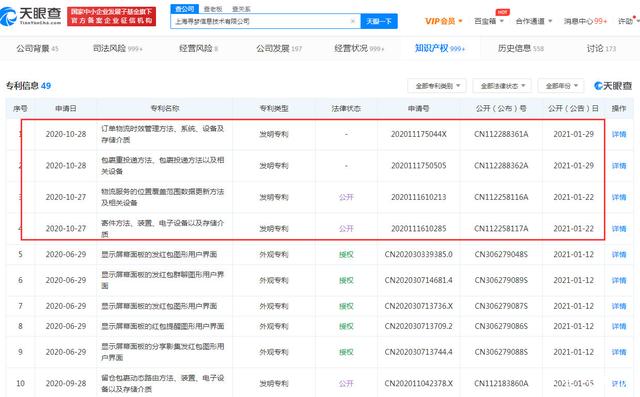Open the 全部专利类别 filter dropdown
Image resolution: width=640 pixels, height=397 pixels.
pos(437,86)
